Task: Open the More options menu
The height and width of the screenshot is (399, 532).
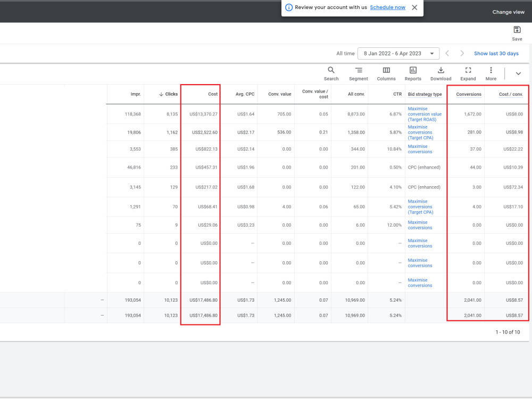Action: pyautogui.click(x=491, y=73)
